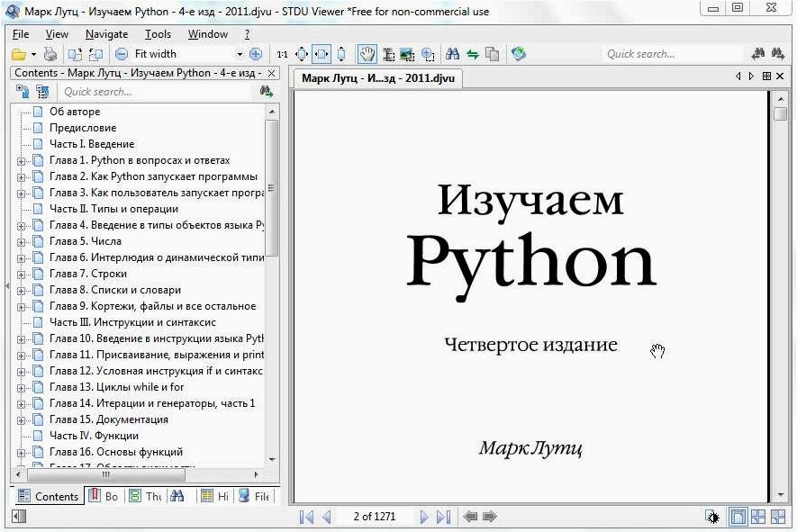Select Об авторе in contents
This screenshot has height=532, width=797.
coord(75,112)
